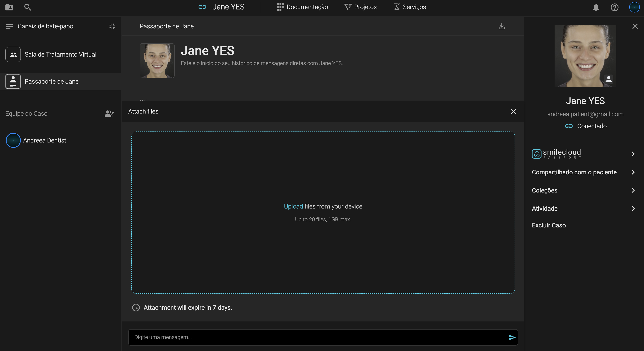The width and height of the screenshot is (644, 351).
Task: Click the message input field
Action: point(318,337)
